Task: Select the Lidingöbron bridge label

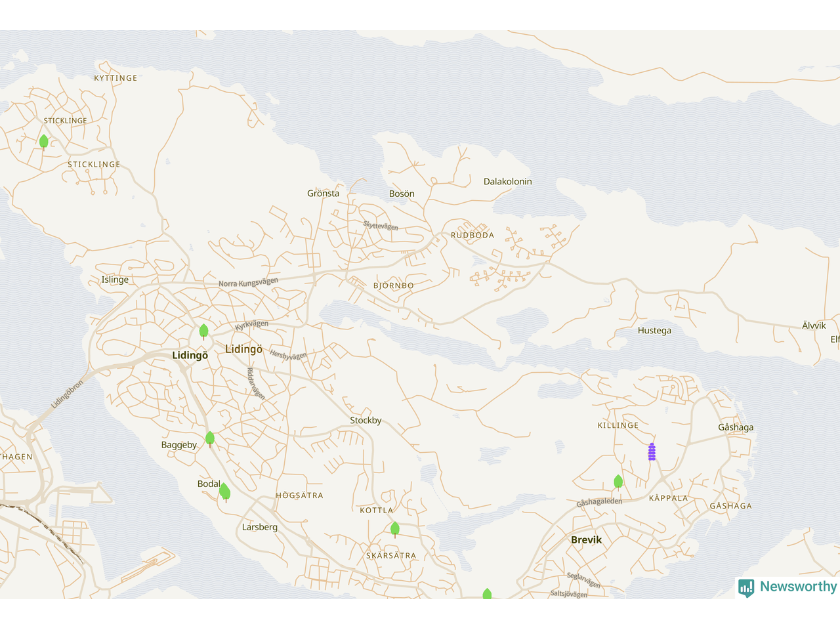Action: pyautogui.click(x=68, y=394)
